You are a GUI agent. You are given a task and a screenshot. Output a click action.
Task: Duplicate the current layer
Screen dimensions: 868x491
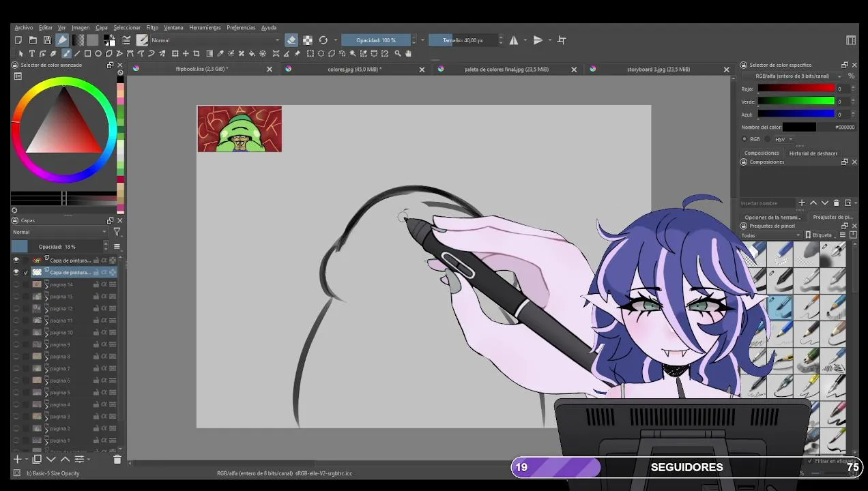[37, 460]
